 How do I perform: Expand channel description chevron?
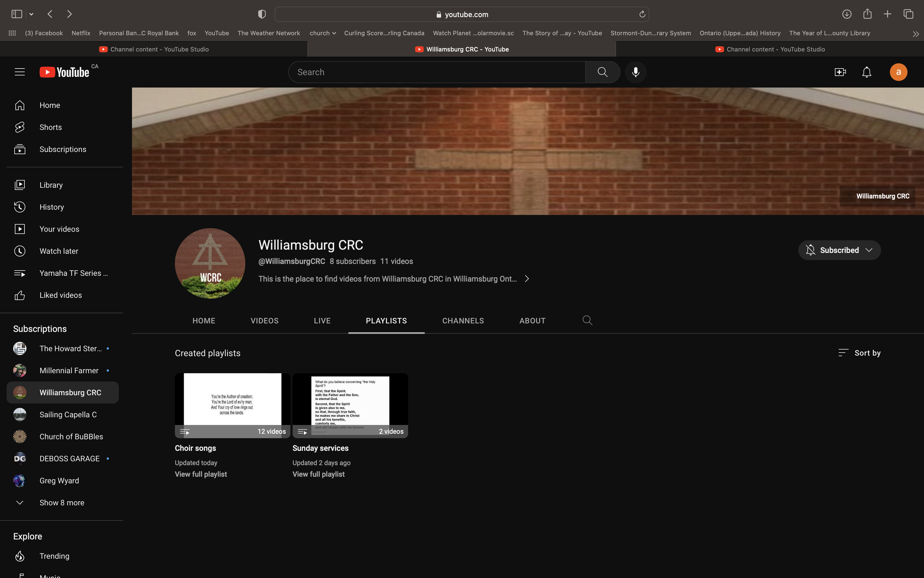[527, 279]
